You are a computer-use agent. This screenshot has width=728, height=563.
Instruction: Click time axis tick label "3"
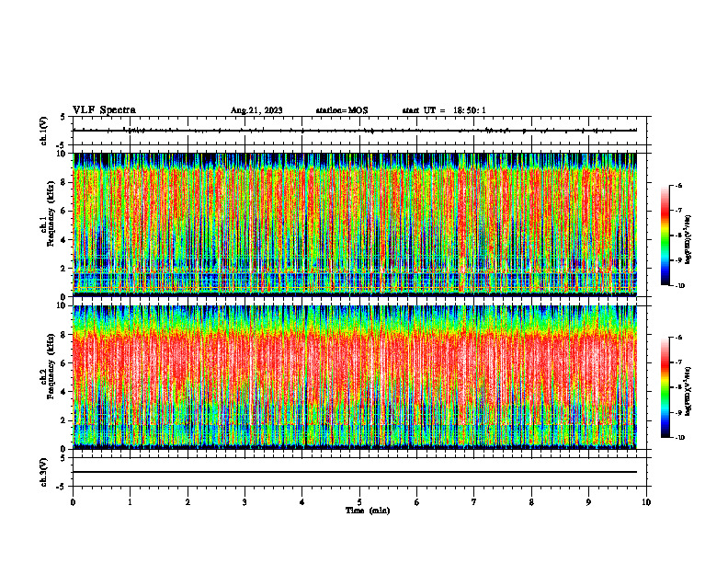(x=245, y=502)
